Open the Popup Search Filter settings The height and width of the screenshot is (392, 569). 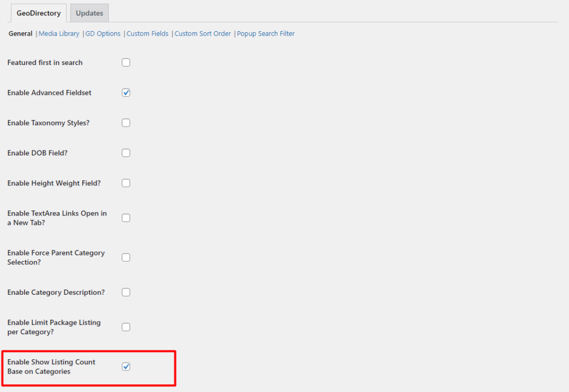[266, 33]
